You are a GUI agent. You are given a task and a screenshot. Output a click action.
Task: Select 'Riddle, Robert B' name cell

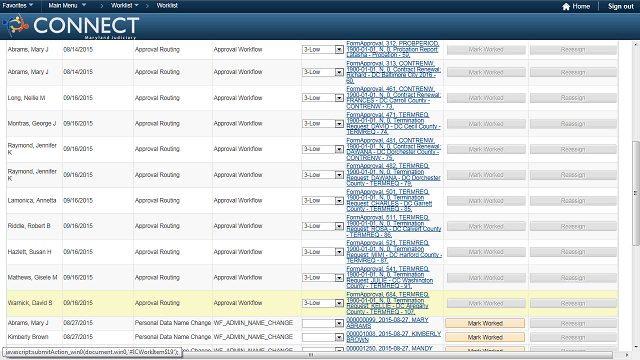coord(29,226)
